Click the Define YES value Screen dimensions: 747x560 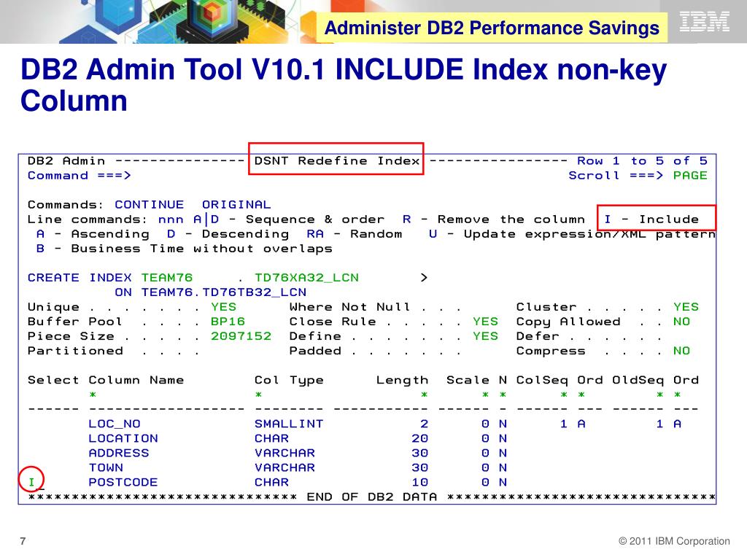point(485,336)
